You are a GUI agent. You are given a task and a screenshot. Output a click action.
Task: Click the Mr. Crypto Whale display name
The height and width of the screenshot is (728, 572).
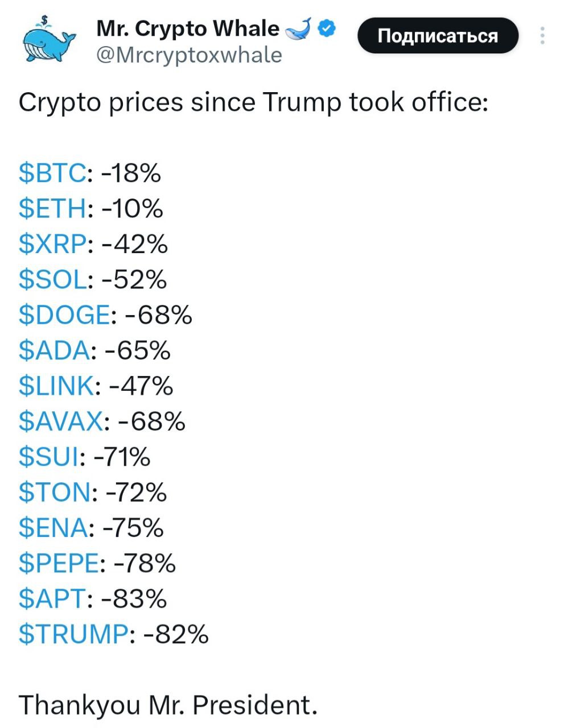[x=188, y=28]
